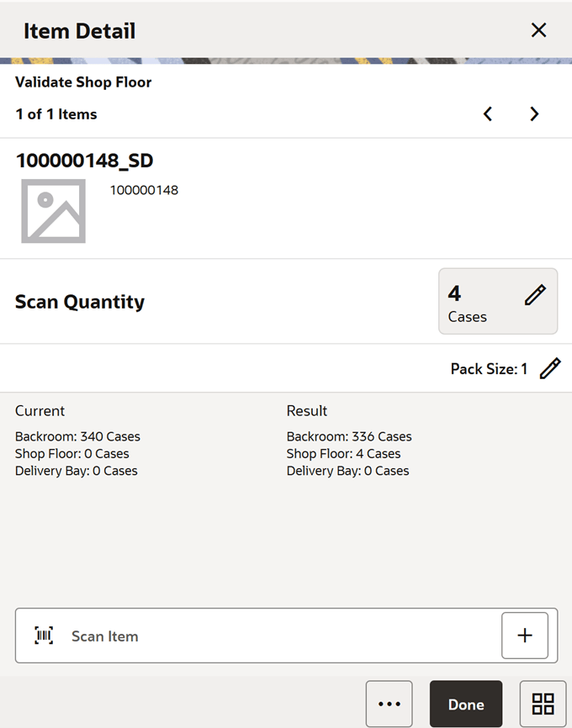This screenshot has width=572, height=728.
Task: Select the Validate Shop Floor heading
Action: tap(82, 82)
